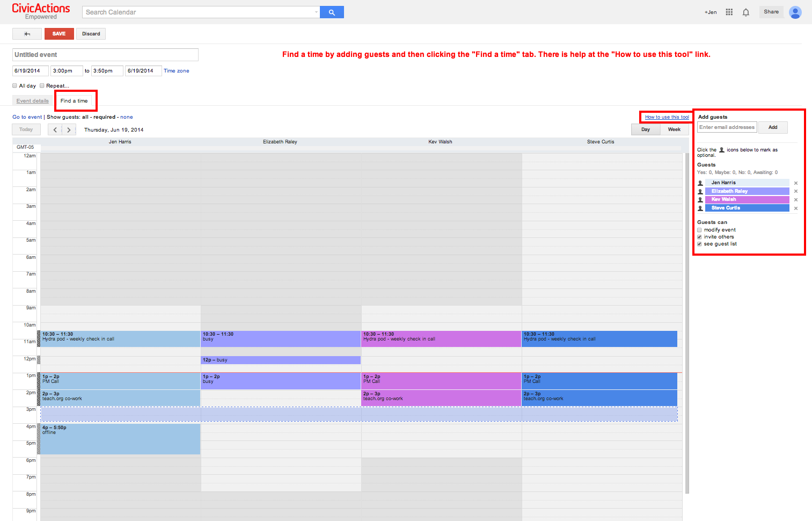Click the notification bell icon
Viewport: 812px width, 521px height.
click(x=745, y=11)
